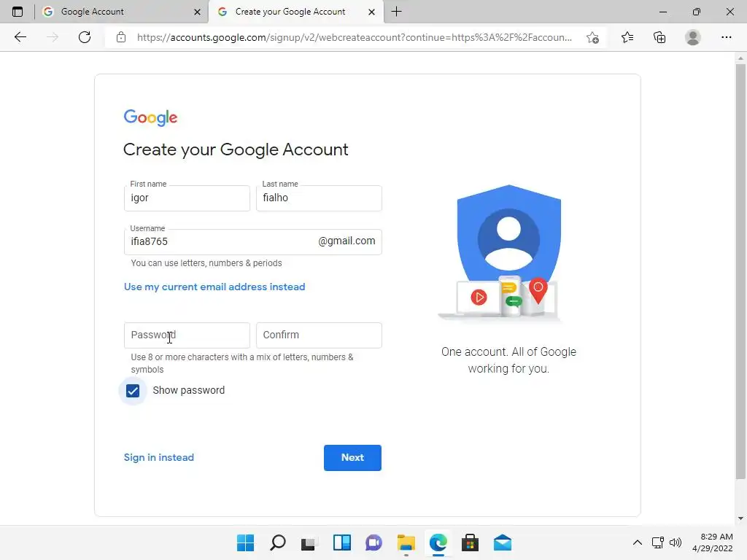The width and height of the screenshot is (747, 560).
Task: Open File Explorer from taskbar
Action: tap(406, 542)
